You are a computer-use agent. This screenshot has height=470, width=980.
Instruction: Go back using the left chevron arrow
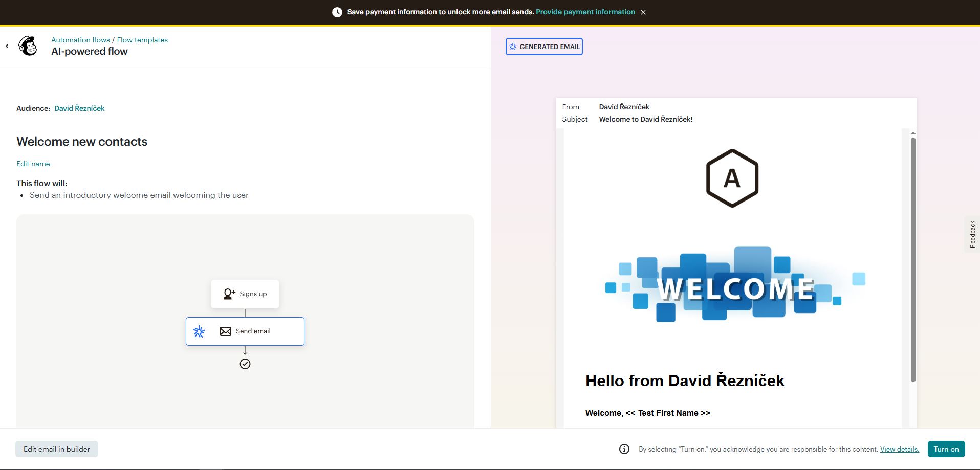pos(7,46)
